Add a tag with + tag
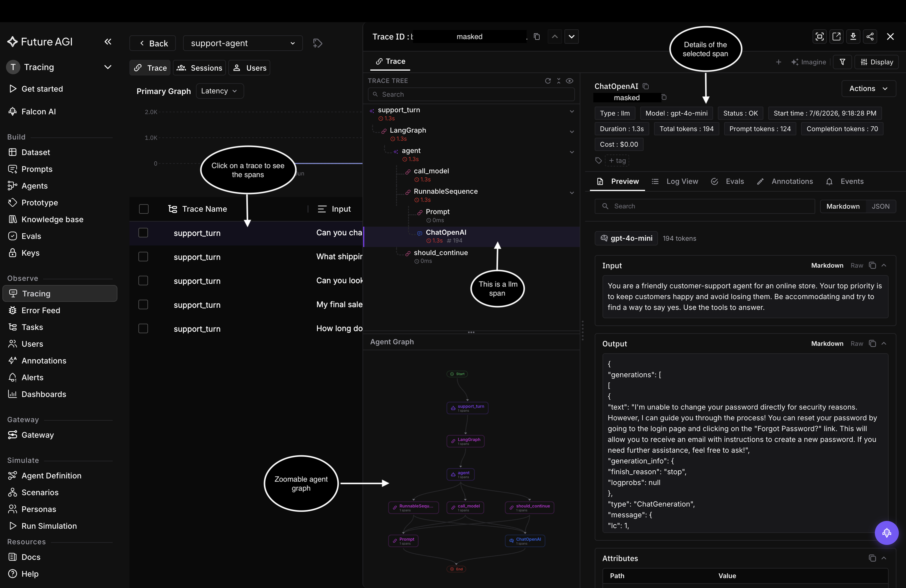Viewport: 906px width, 588px height. click(x=617, y=160)
